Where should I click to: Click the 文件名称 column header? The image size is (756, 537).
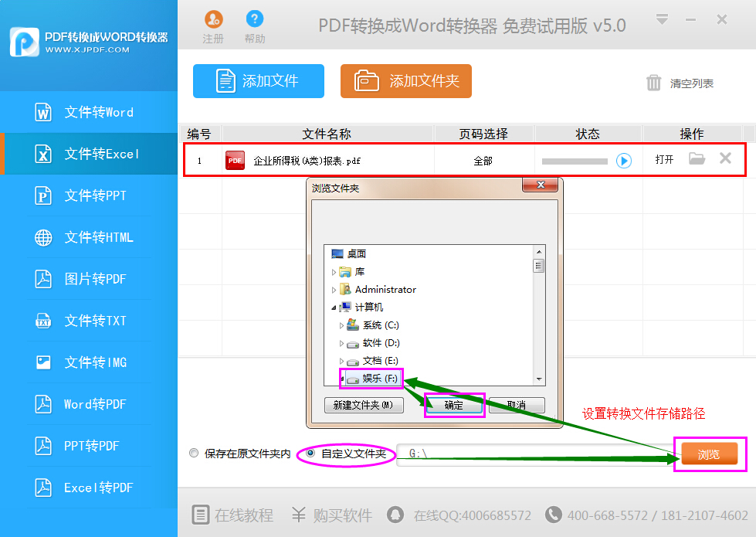point(327,134)
